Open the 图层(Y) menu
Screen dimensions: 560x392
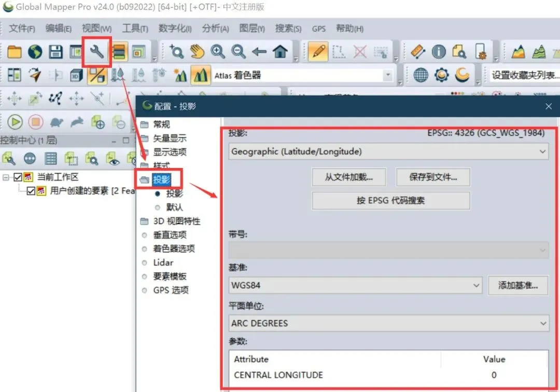click(252, 29)
